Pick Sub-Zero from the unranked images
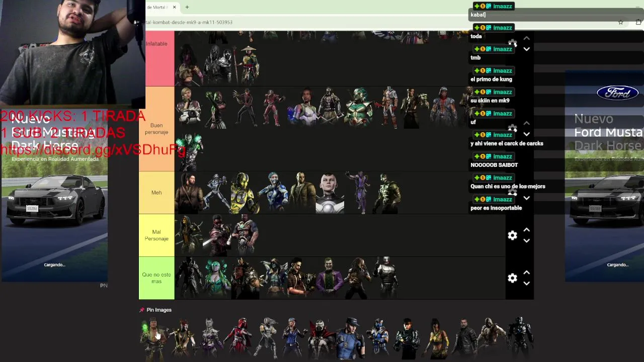Viewport: 644px width, 362px height. [x=378, y=338]
